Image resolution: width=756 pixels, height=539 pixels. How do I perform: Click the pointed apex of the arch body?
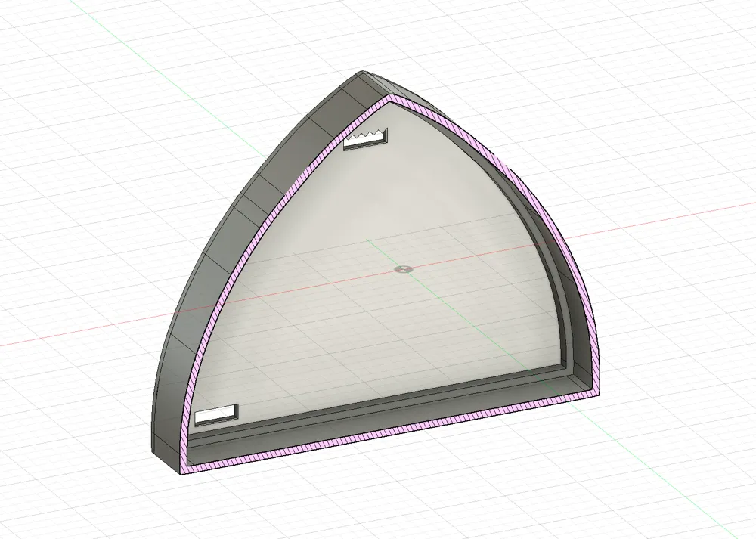coord(367,76)
